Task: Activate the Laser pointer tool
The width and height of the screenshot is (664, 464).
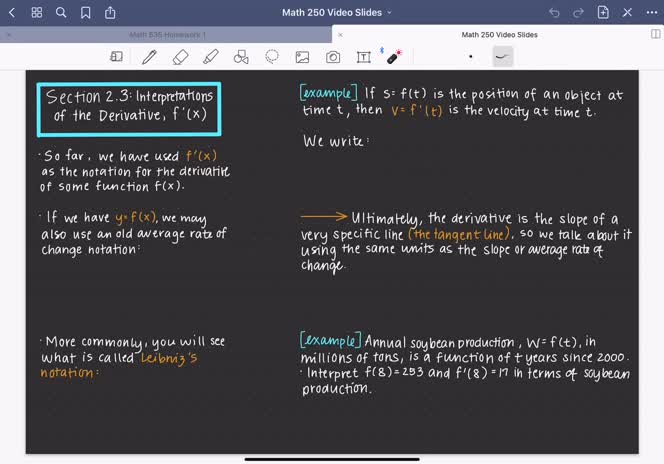Action: [394, 57]
